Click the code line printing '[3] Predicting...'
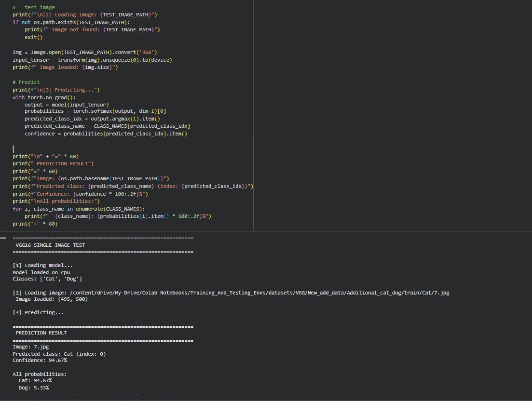 click(x=56, y=90)
